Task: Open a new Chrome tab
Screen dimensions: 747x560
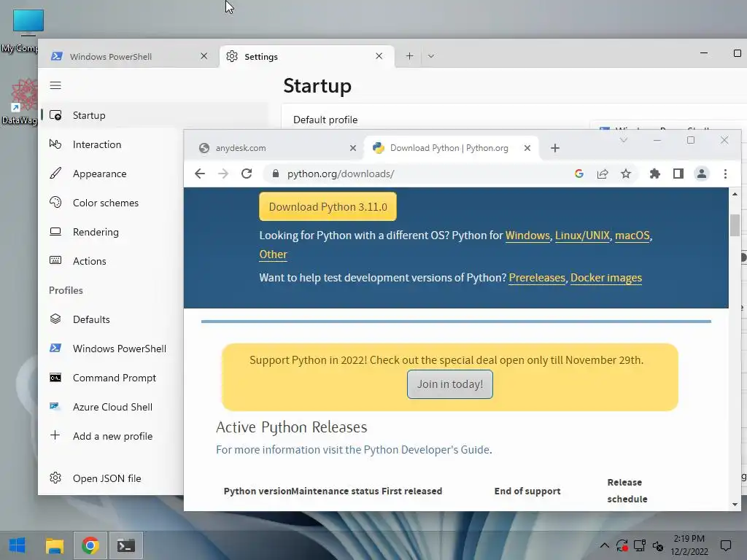Action: coord(554,148)
